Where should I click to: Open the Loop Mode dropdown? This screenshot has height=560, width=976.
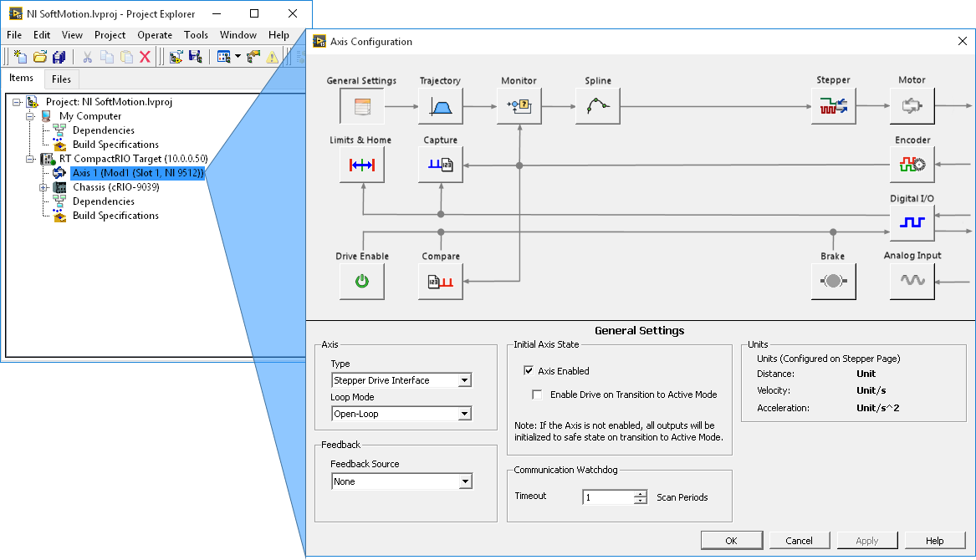401,414
